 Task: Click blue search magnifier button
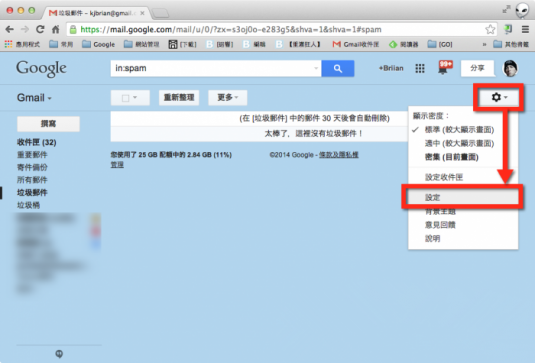point(338,69)
